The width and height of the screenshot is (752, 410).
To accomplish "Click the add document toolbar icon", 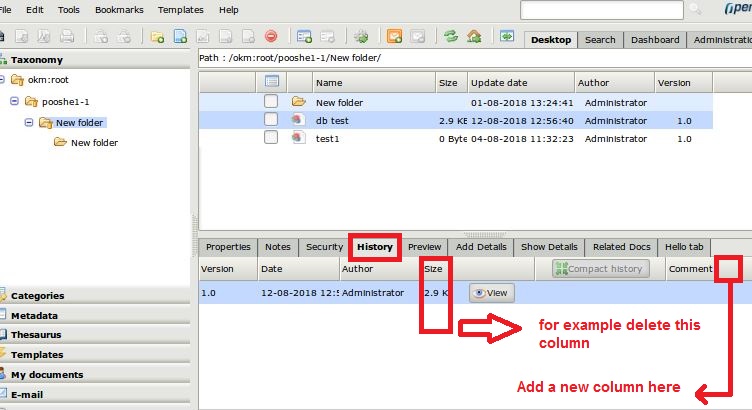I will (180, 37).
